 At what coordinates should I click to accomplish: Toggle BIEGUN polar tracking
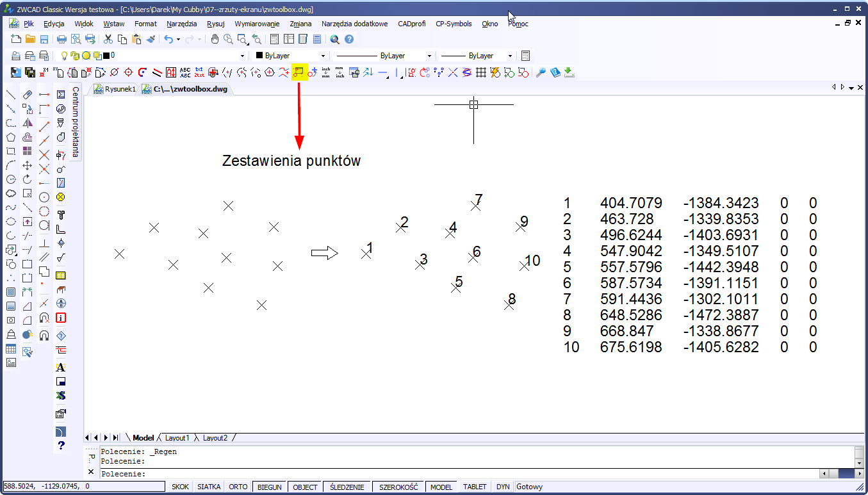click(270, 487)
